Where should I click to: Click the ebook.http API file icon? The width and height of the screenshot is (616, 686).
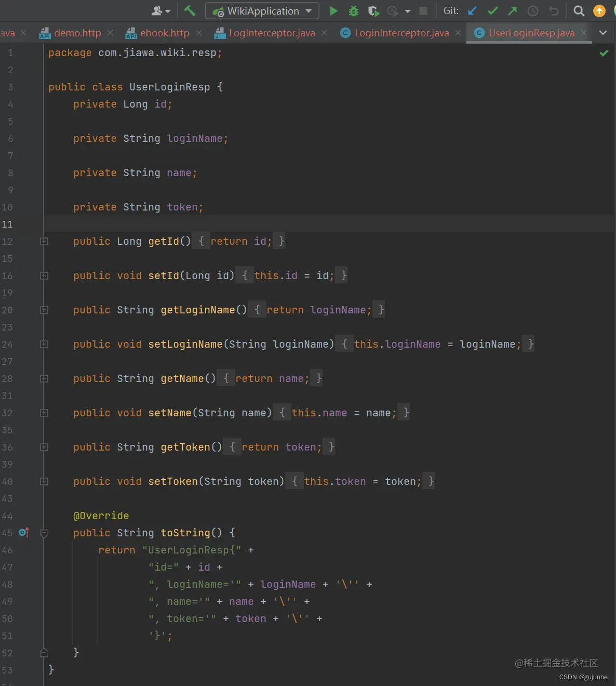[x=131, y=33]
